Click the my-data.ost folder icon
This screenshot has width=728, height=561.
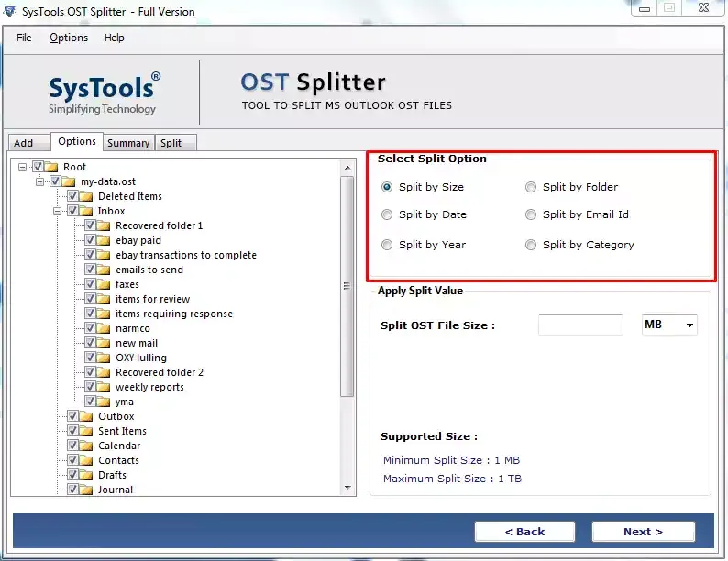(69, 181)
